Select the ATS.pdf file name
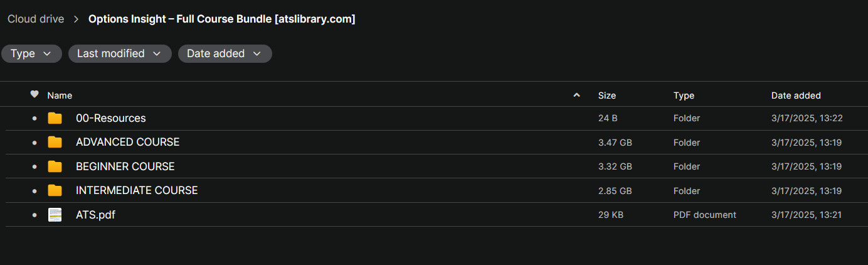The height and width of the screenshot is (265, 868). coord(95,215)
